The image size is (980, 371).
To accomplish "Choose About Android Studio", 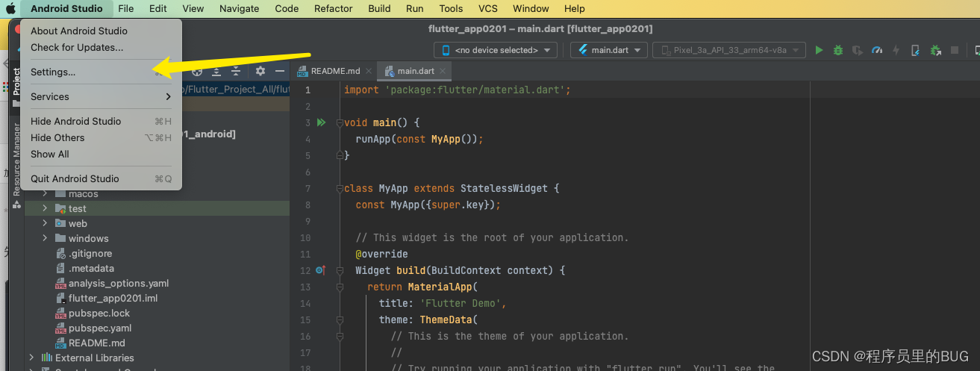I will 101,31.
